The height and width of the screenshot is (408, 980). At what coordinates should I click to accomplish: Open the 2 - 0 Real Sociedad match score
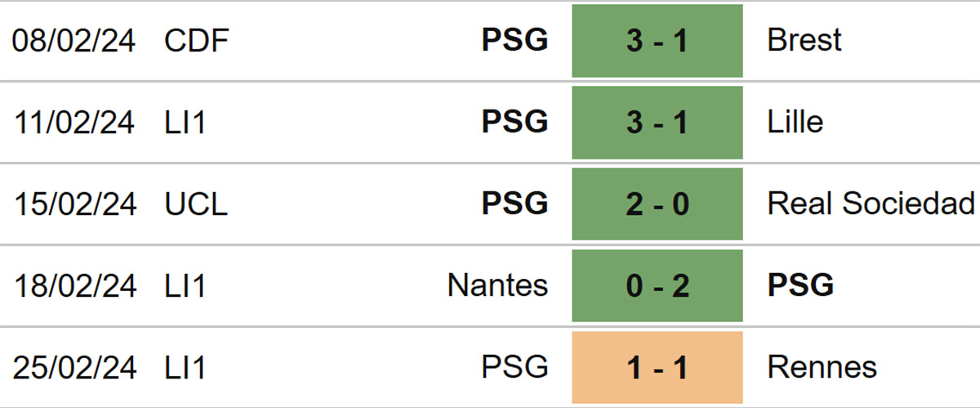click(657, 204)
